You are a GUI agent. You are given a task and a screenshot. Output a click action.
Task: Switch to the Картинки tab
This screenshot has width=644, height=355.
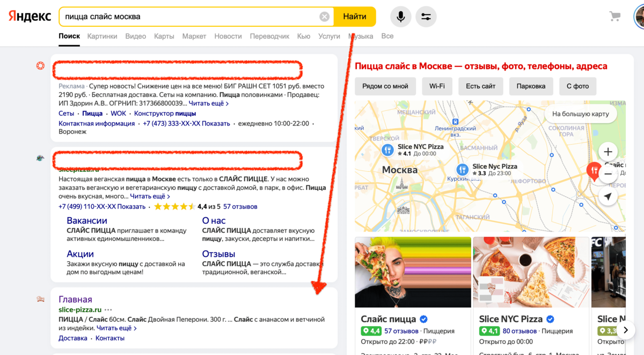[102, 36]
